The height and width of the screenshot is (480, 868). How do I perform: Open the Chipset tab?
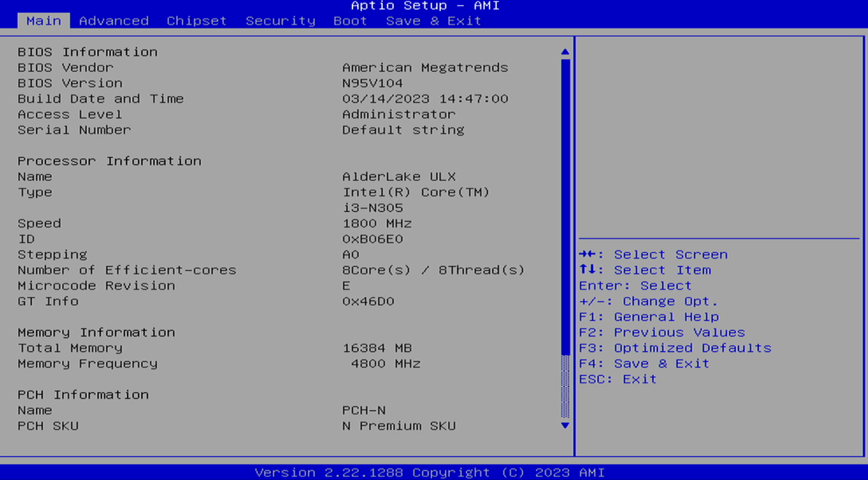click(197, 21)
